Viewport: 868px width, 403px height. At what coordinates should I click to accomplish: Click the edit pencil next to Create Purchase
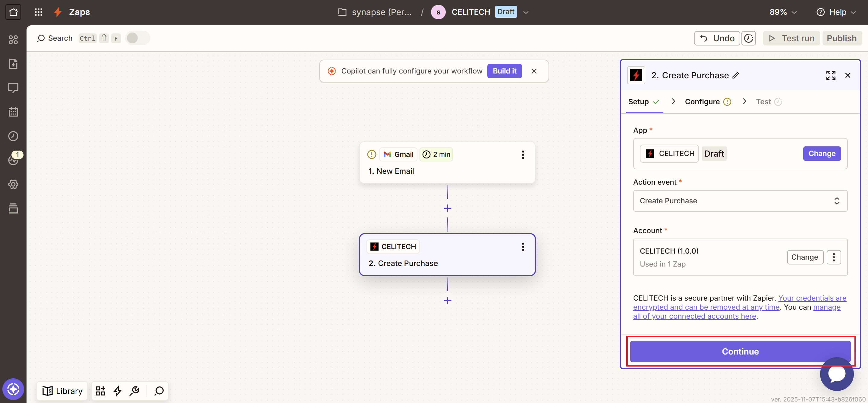(736, 75)
